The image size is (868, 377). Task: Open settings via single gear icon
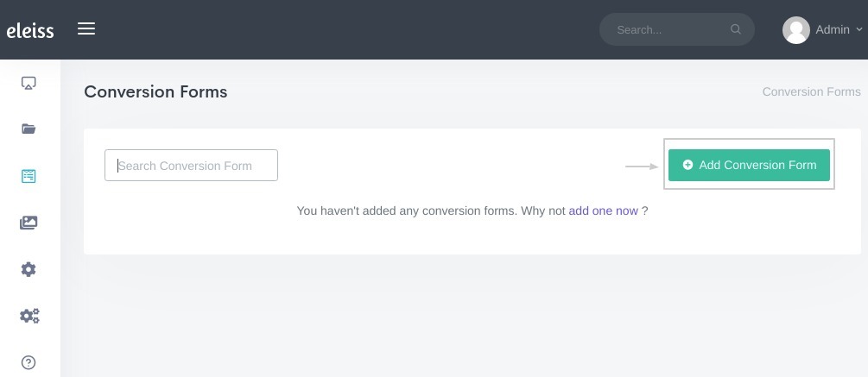29,269
